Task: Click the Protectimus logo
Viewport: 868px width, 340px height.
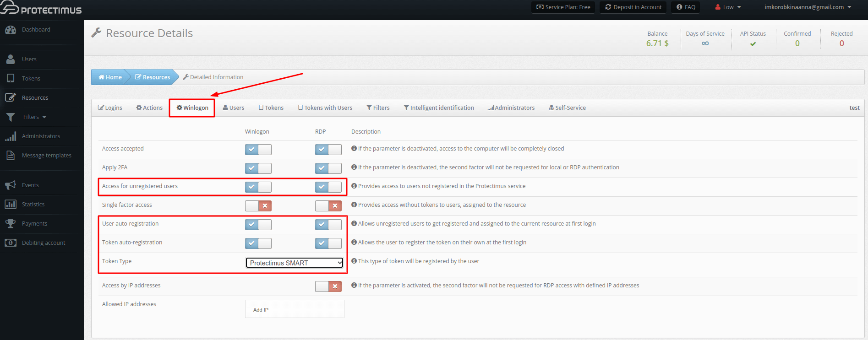Action: [x=41, y=8]
